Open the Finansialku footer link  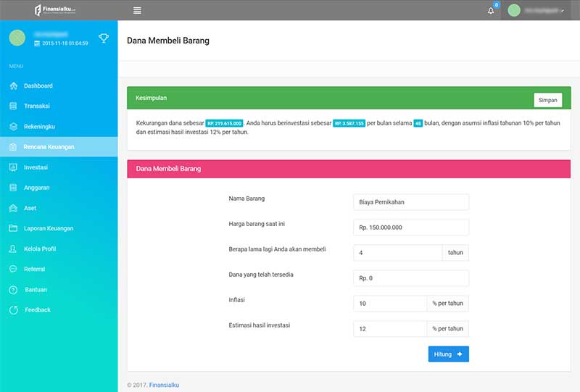(164, 385)
